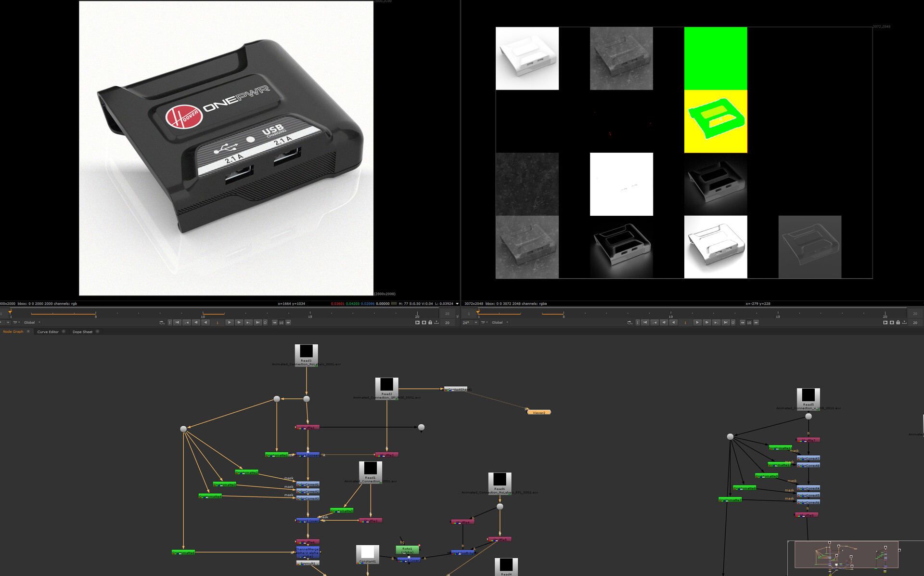Viewport: 924px width, 576px height.
Task: Toggle out-point marker in right viewer
Action: (733, 323)
